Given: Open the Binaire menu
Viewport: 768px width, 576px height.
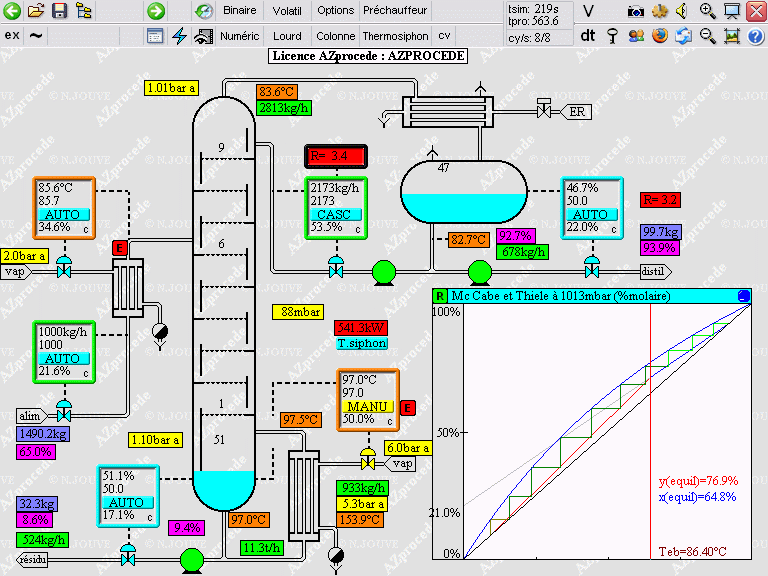Looking at the screenshot, I should click(x=240, y=11).
